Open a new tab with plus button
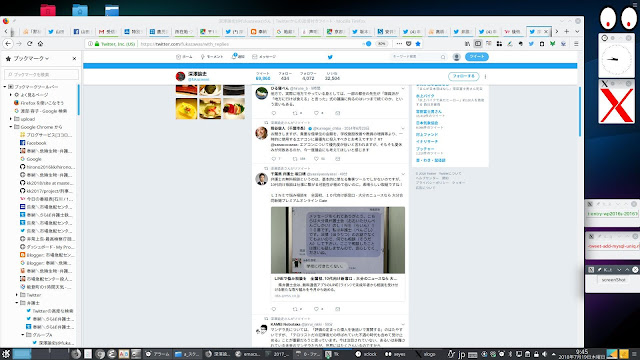Image resolution: width=640 pixels, height=360 pixels. point(567,31)
